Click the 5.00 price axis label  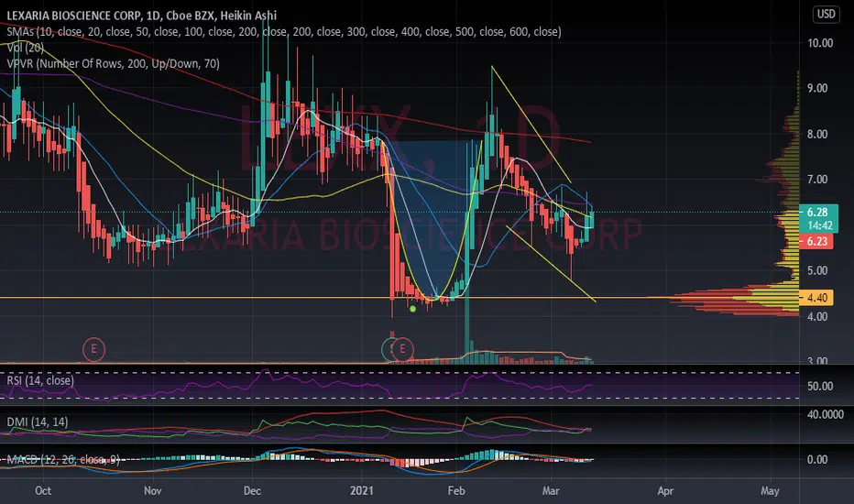[817, 271]
